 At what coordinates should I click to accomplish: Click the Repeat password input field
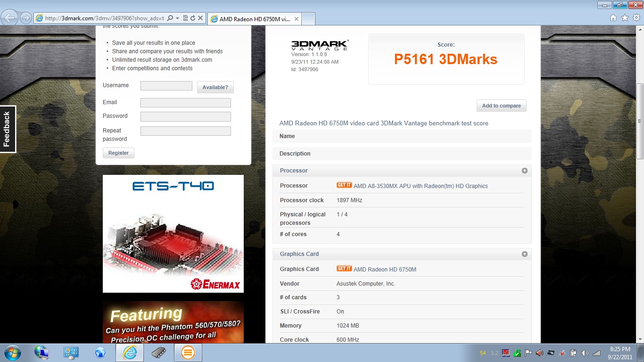click(186, 131)
